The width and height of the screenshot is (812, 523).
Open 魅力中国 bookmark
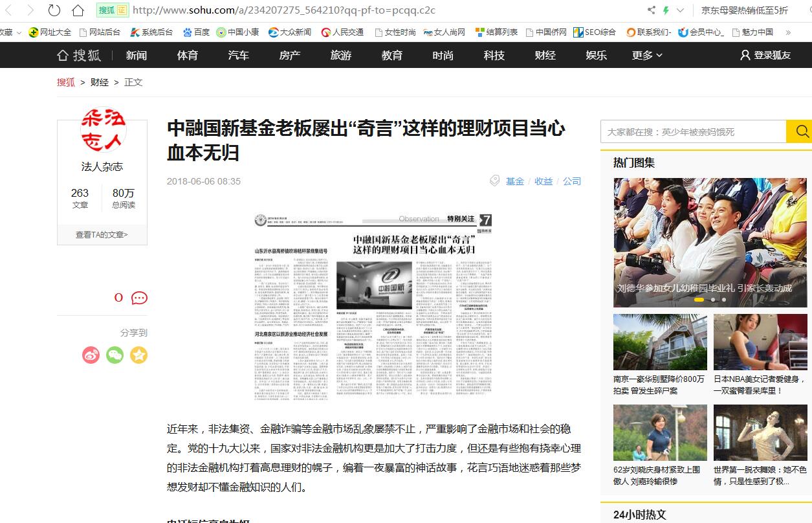click(x=752, y=32)
